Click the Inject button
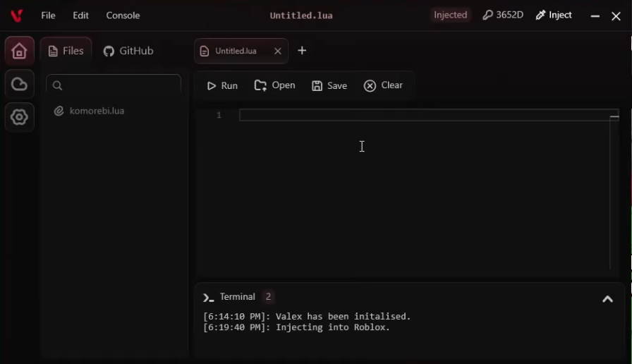The image size is (632, 364). coord(554,15)
